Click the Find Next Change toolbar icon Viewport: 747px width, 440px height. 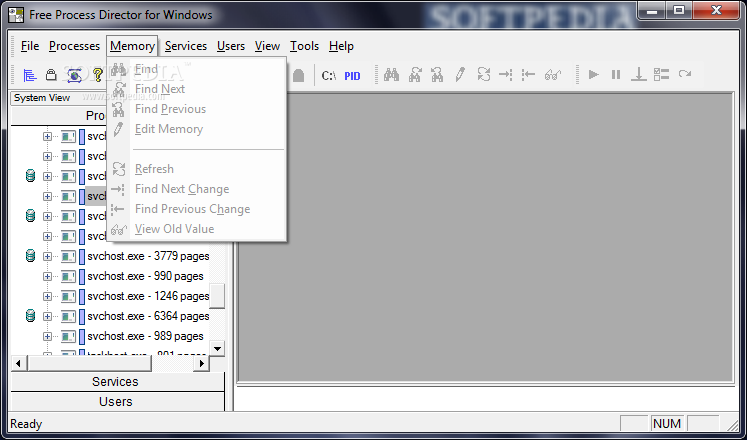(x=505, y=75)
